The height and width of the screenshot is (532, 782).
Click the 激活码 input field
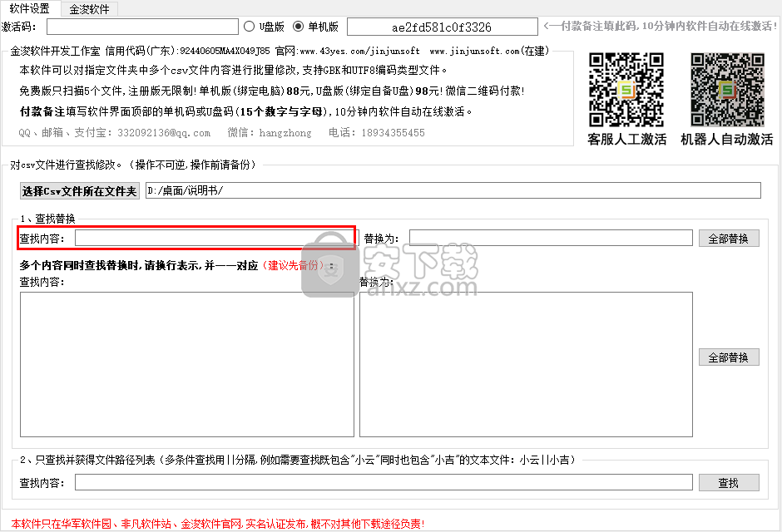142,27
